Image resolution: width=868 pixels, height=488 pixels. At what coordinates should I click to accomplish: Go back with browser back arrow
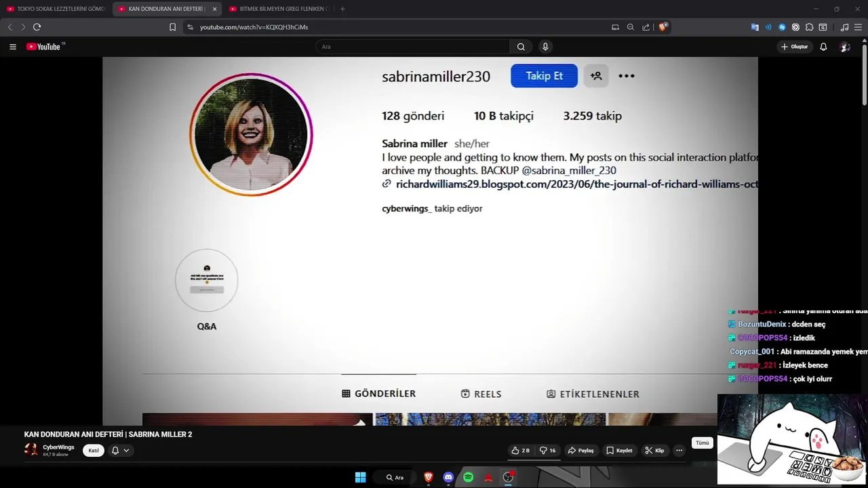[9, 27]
